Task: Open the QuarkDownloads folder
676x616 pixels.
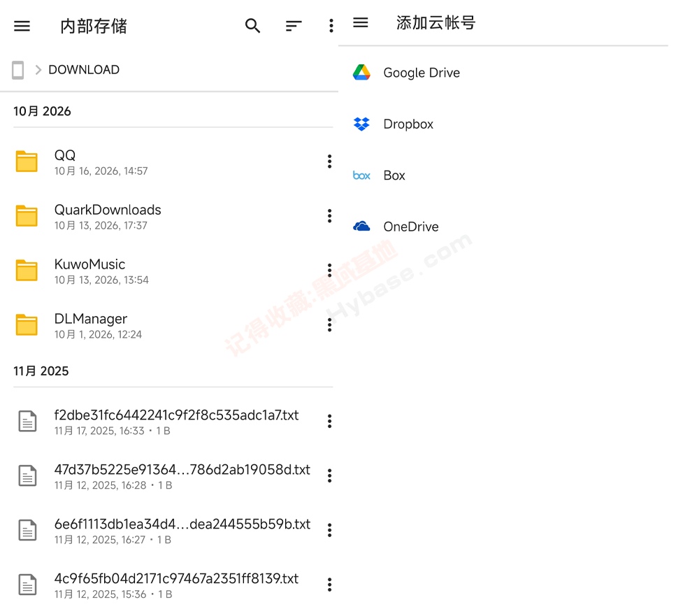Action: coord(169,216)
